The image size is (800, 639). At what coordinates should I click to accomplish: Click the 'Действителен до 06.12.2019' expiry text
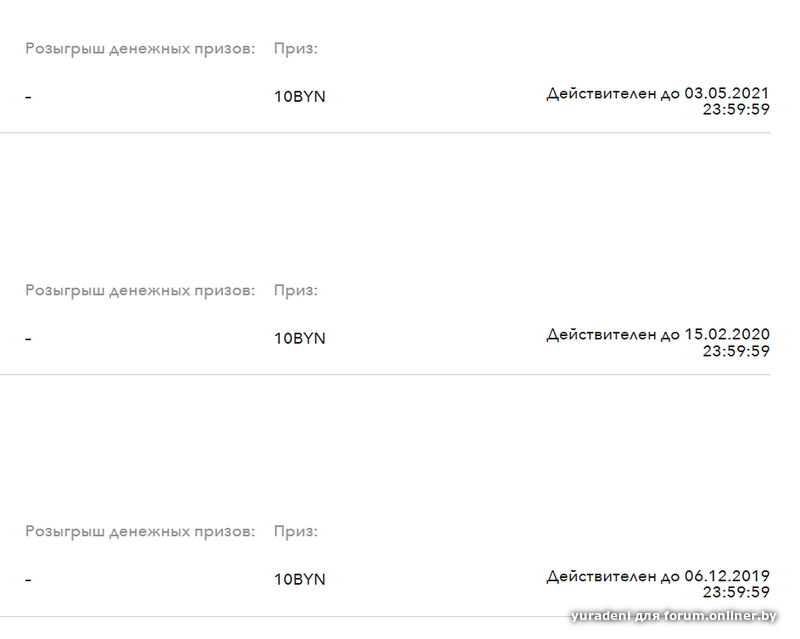(658, 575)
